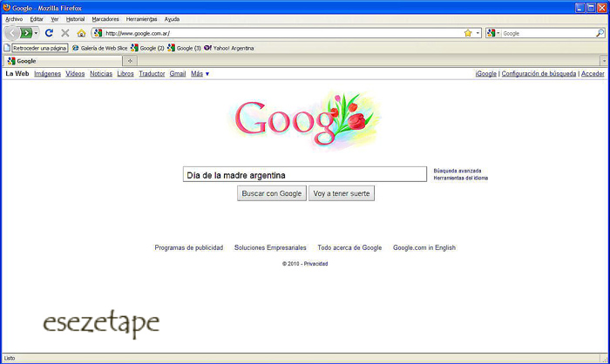Expand the Más dropdown menu
Screen dimensions: 610x364
tap(200, 73)
